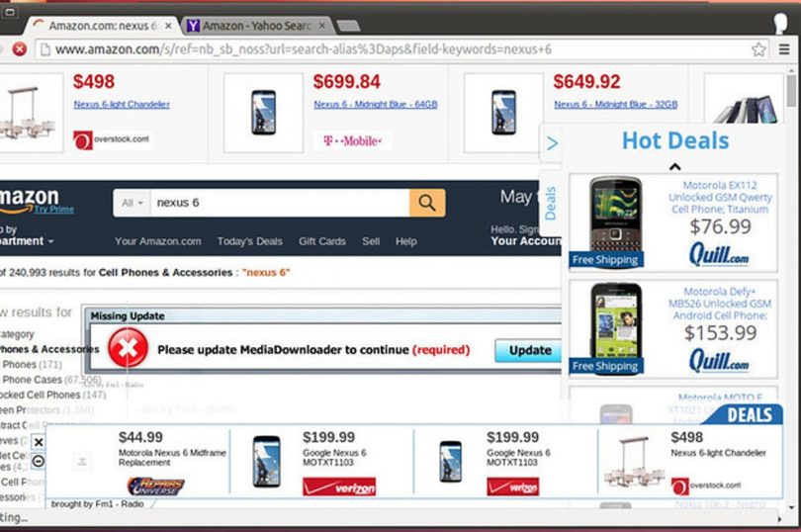Viewport: 801px width, 532px height.
Task: Click the orange Amazon search magnifier button
Action: [x=427, y=203]
